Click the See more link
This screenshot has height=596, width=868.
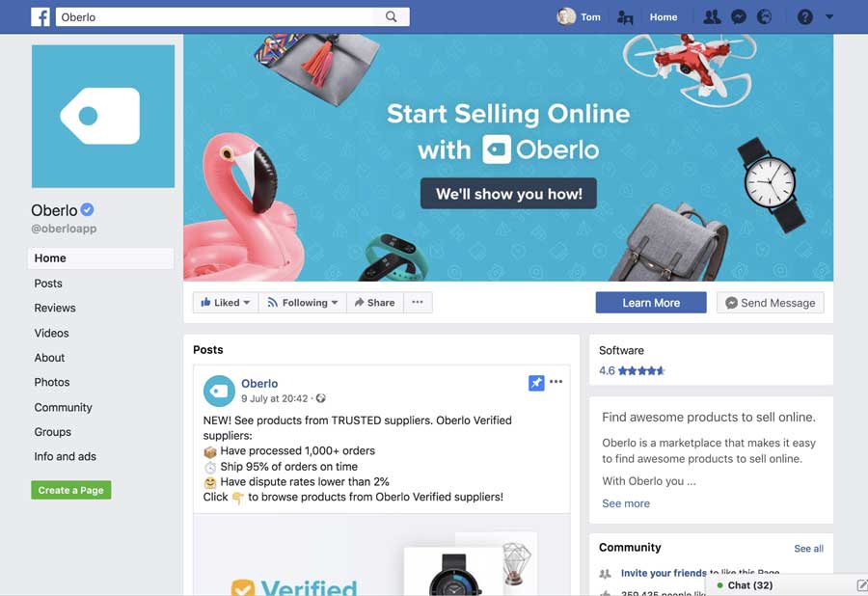coord(626,503)
